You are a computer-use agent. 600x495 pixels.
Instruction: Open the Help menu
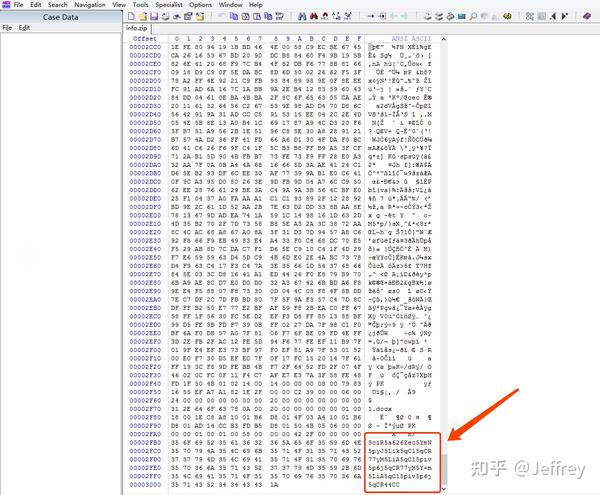[256, 5]
